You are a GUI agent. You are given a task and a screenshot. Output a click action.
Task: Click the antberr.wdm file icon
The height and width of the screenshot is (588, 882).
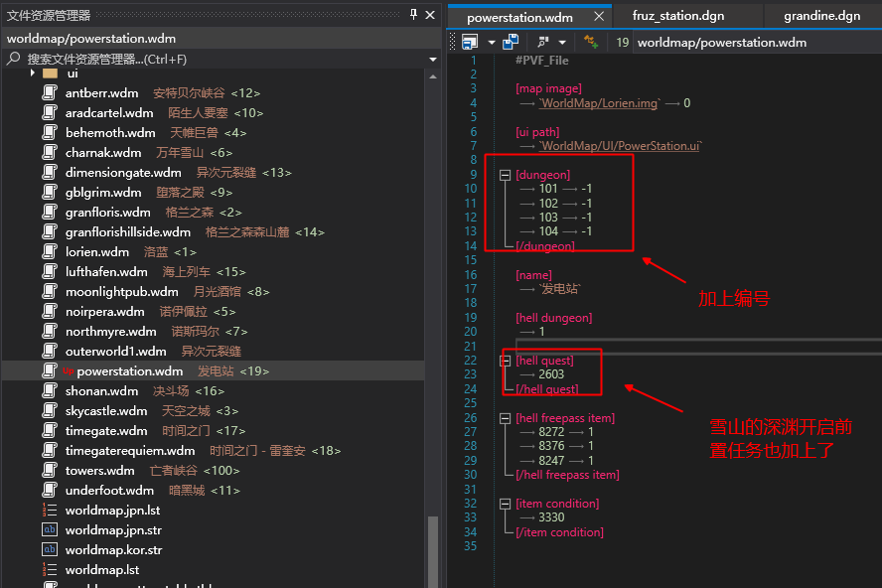(x=50, y=92)
